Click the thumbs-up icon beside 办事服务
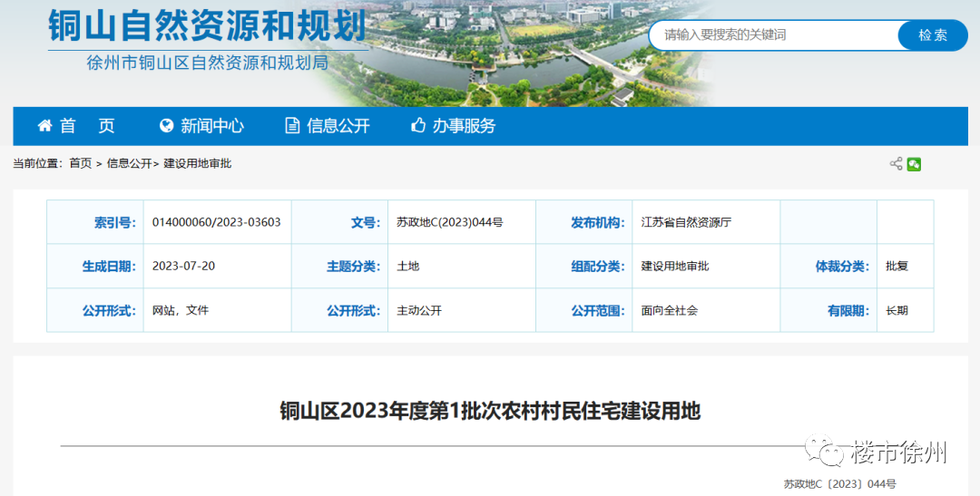 418,125
